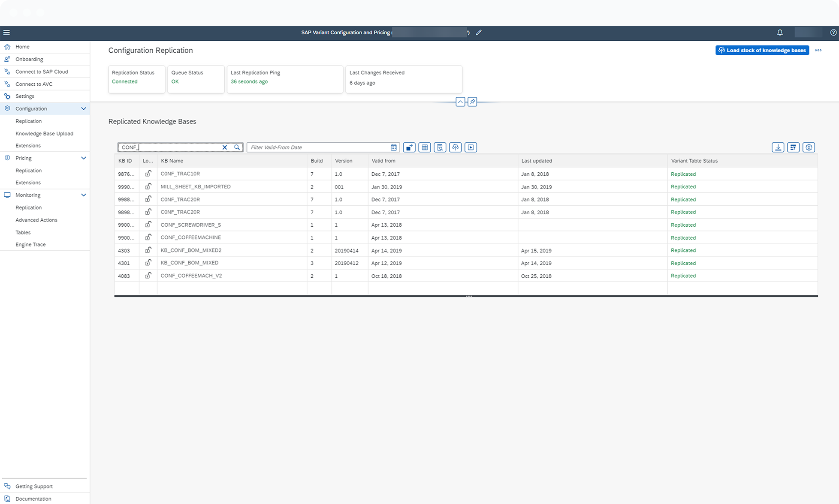Click Load stock of knowledge bases
This screenshot has height=504, width=839.
(762, 50)
